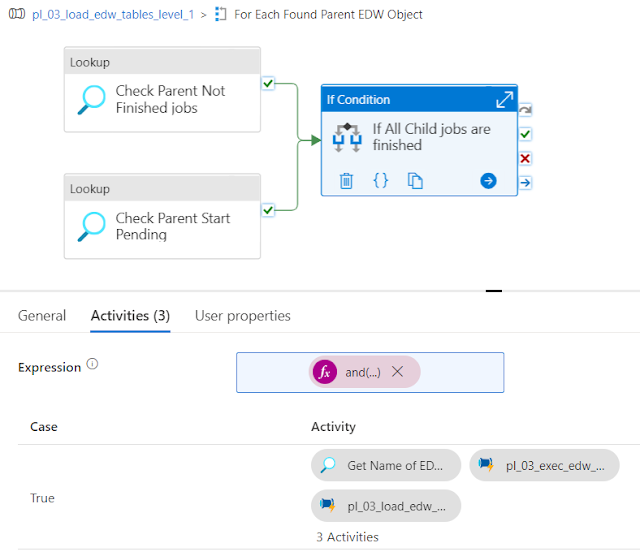This screenshot has height=556, width=640.
Task: Click the completion output arrow of If Condition
Action: tap(526, 182)
